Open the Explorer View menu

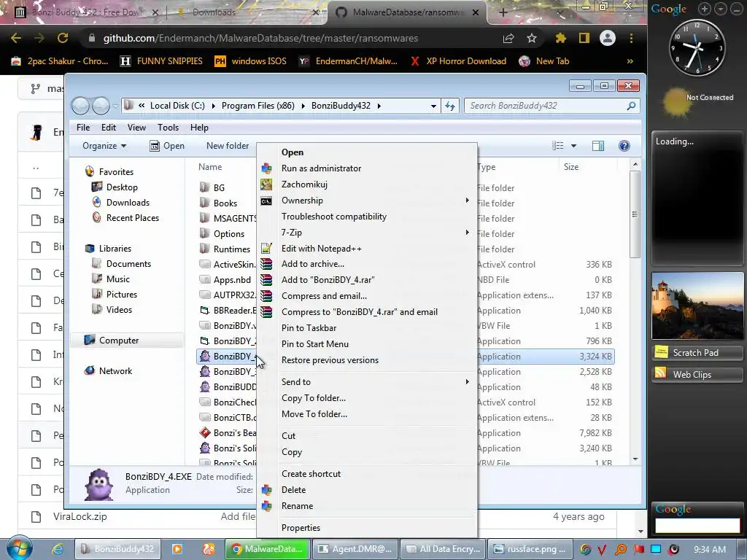pyautogui.click(x=136, y=128)
